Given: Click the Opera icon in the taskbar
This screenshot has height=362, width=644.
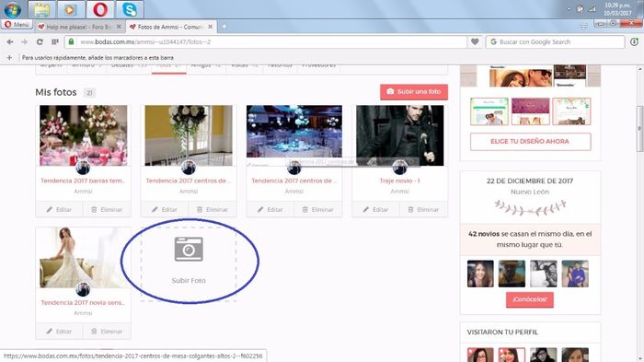Looking at the screenshot, I should point(100,9).
